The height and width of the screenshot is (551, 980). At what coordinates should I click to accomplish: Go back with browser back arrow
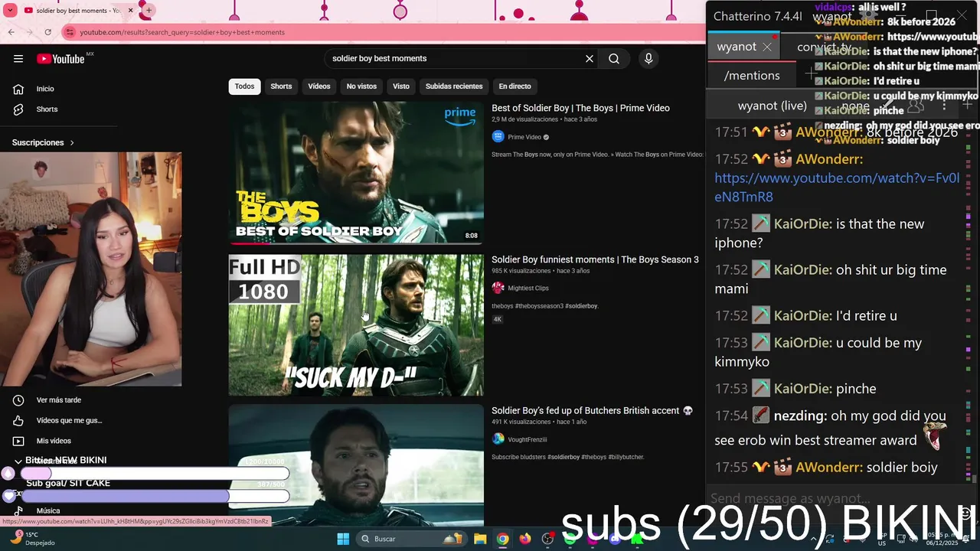click(11, 32)
